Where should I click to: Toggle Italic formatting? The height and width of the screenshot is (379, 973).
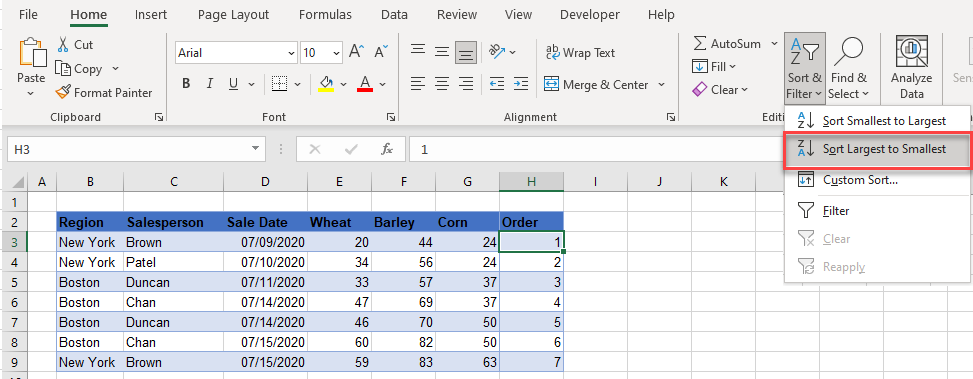(x=210, y=84)
